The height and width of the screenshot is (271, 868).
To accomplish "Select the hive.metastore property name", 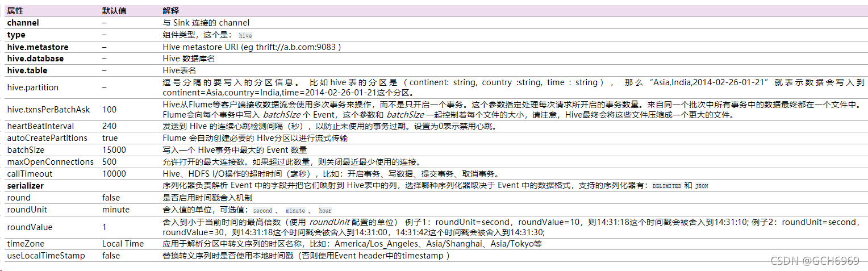I will click(37, 47).
